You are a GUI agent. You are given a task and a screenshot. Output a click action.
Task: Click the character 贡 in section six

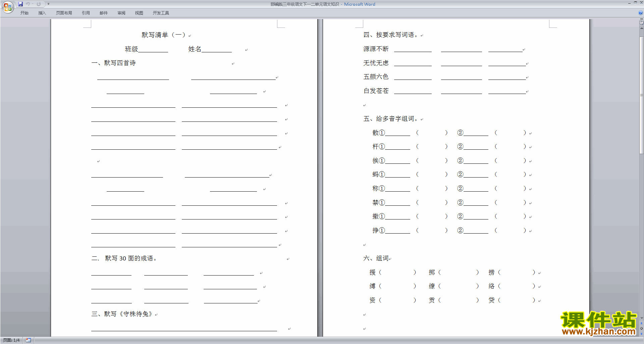click(x=432, y=300)
